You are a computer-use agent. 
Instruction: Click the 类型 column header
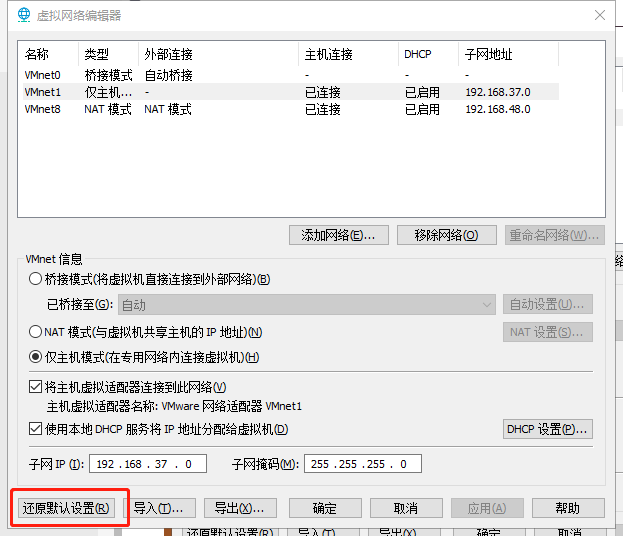(x=109, y=54)
